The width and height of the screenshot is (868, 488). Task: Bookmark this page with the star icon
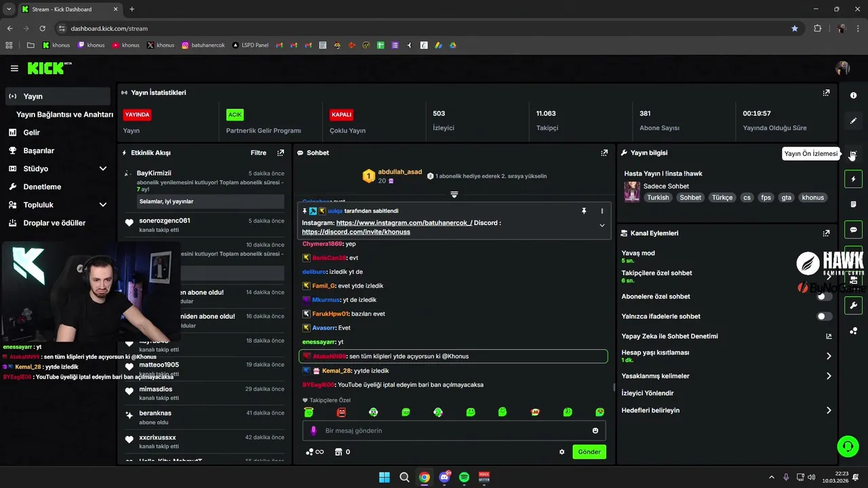click(795, 28)
